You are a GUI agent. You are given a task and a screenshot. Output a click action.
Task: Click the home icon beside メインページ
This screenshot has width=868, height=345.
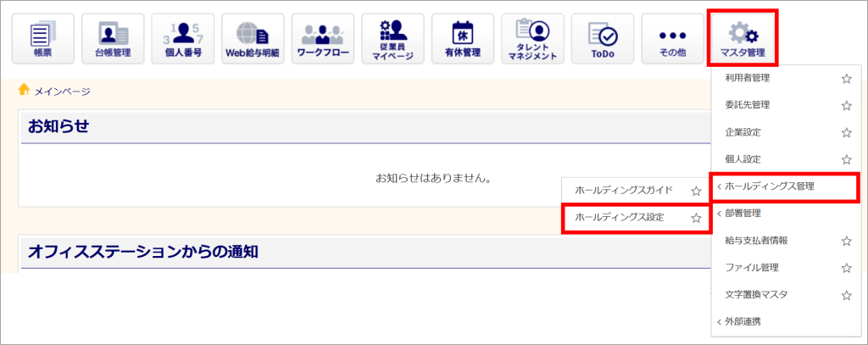click(24, 89)
